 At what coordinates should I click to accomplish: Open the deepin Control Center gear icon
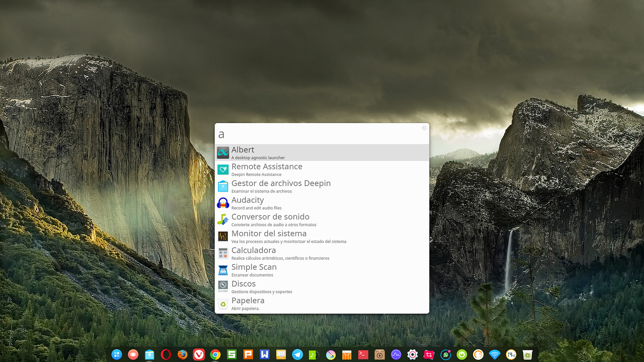412,354
